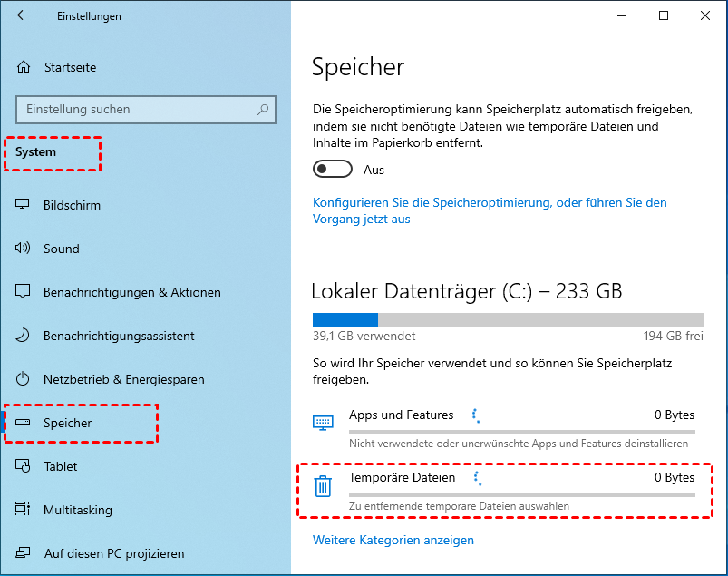The height and width of the screenshot is (576, 728).
Task: Toggle the Speicheroptimierung switch on
Action: tap(332, 170)
